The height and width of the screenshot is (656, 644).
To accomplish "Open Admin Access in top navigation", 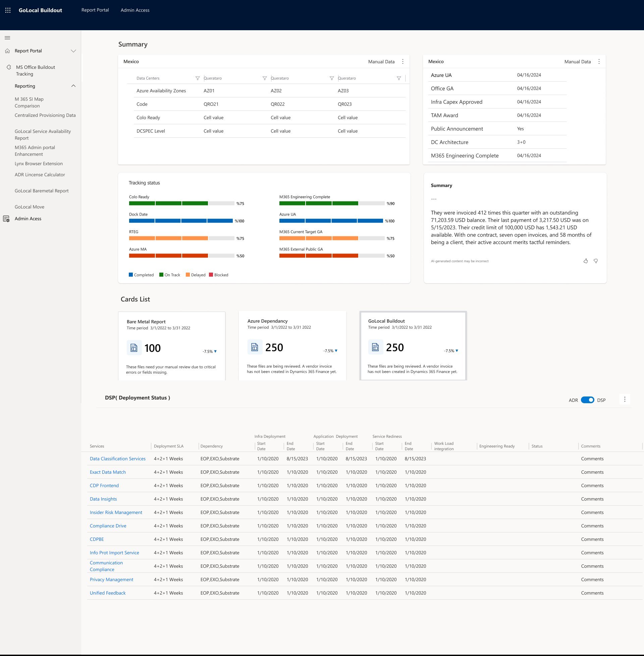I will (135, 10).
